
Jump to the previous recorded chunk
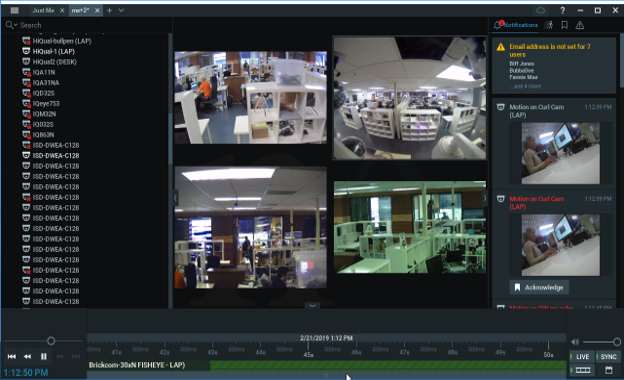point(12,357)
